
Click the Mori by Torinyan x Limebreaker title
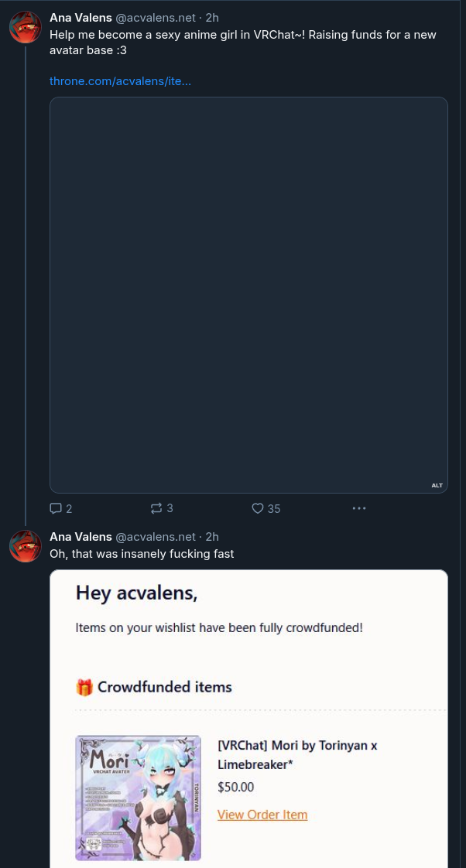tap(297, 754)
